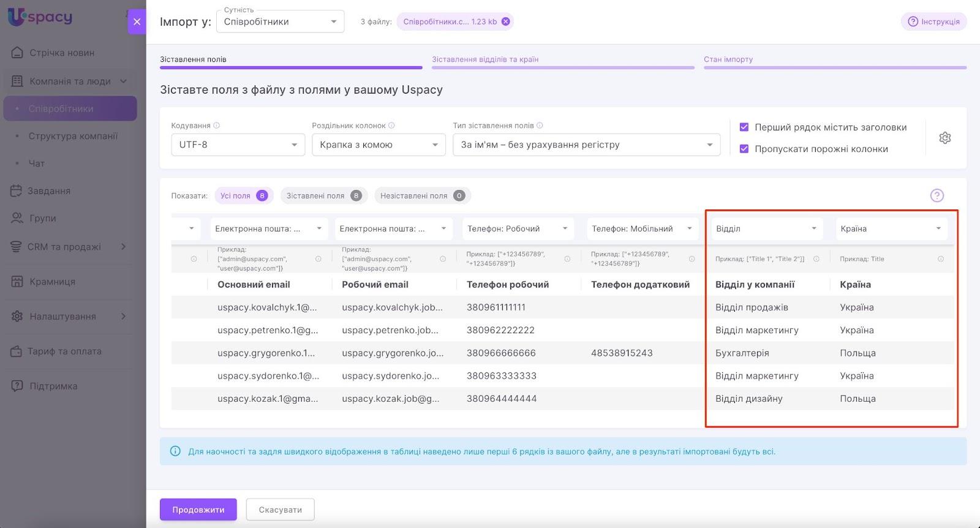This screenshot has width=980, height=528.
Task: Open the Інструкція help link
Action: (933, 21)
